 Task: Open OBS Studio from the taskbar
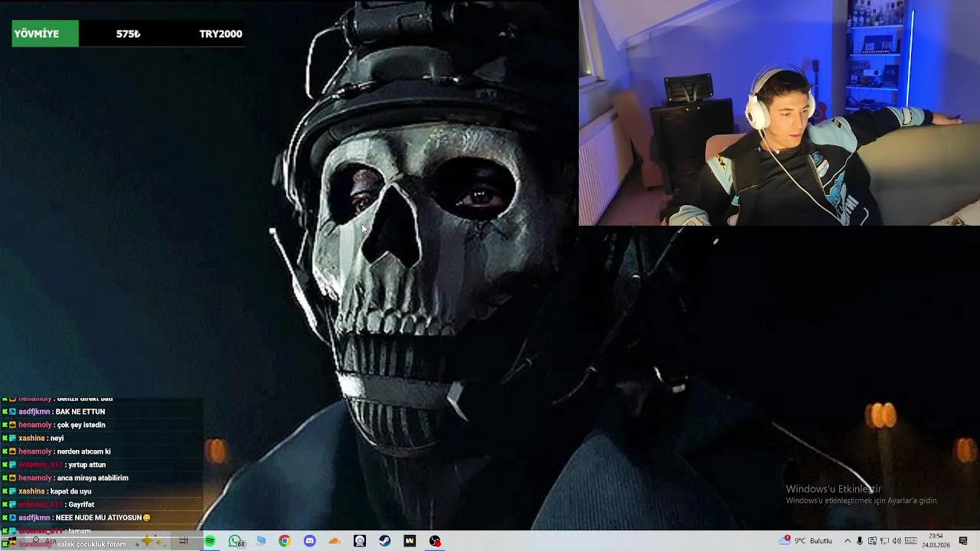435,541
